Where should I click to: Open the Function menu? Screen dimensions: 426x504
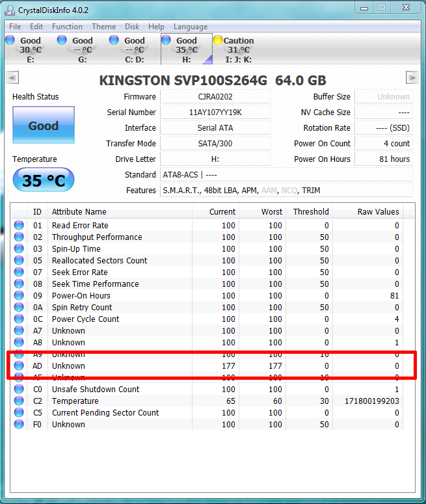pos(67,27)
